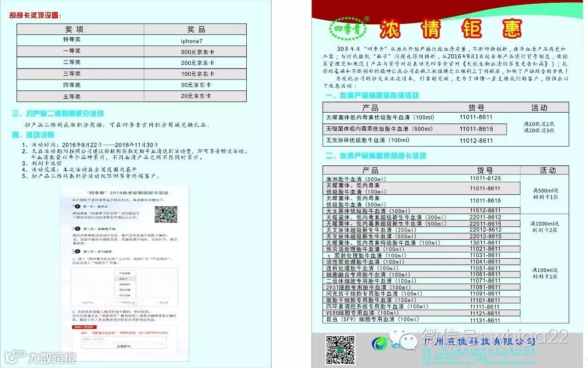Click the 293T细胞专用胎牛血清（100ml） product row
Viewport: 588px width, 368px height.
point(421,287)
